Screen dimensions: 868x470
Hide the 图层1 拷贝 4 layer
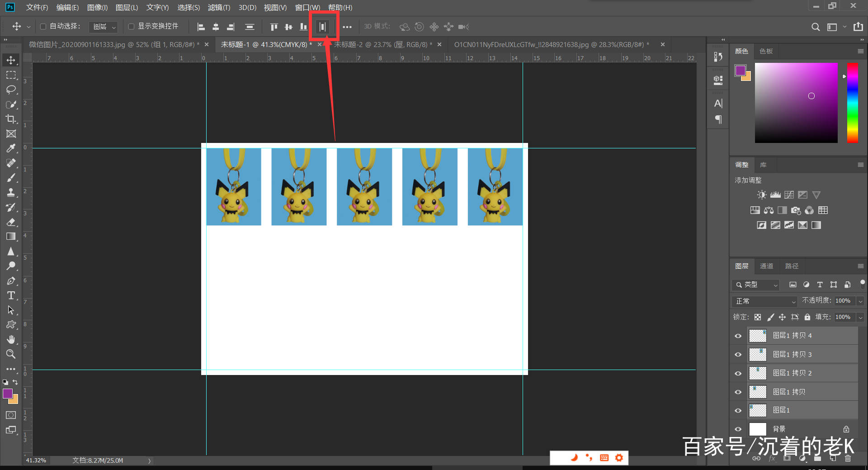pyautogui.click(x=738, y=336)
